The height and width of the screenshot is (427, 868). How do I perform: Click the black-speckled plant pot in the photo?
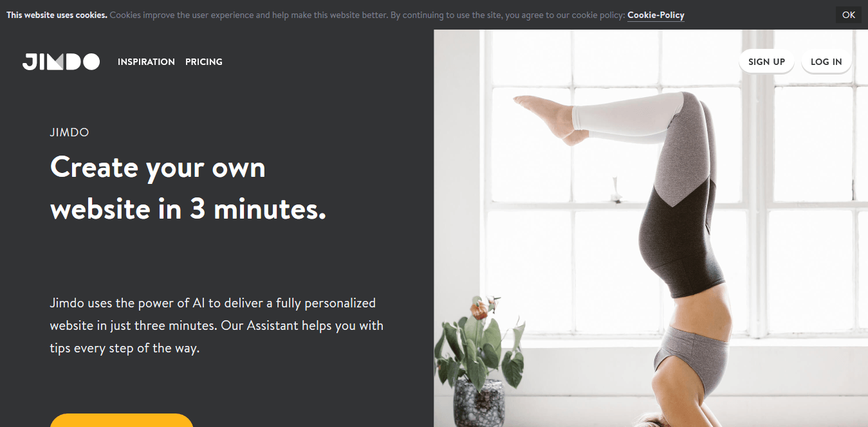pyautogui.click(x=479, y=402)
